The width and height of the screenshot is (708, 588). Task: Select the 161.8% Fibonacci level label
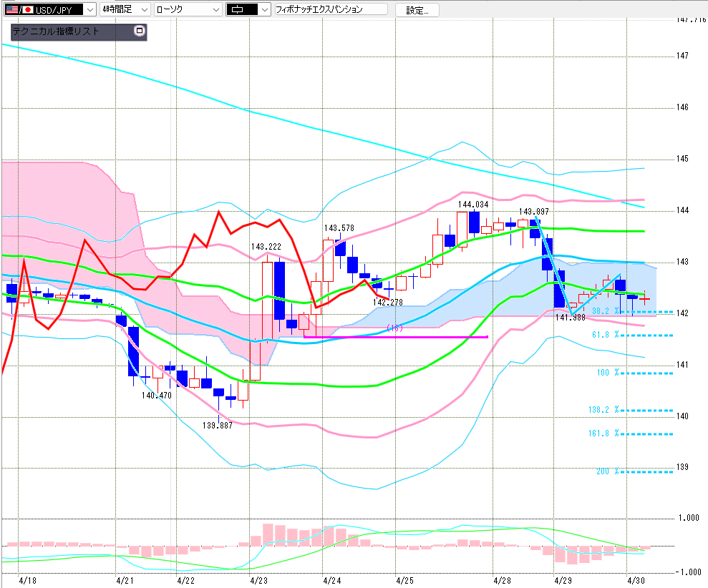tap(603, 433)
